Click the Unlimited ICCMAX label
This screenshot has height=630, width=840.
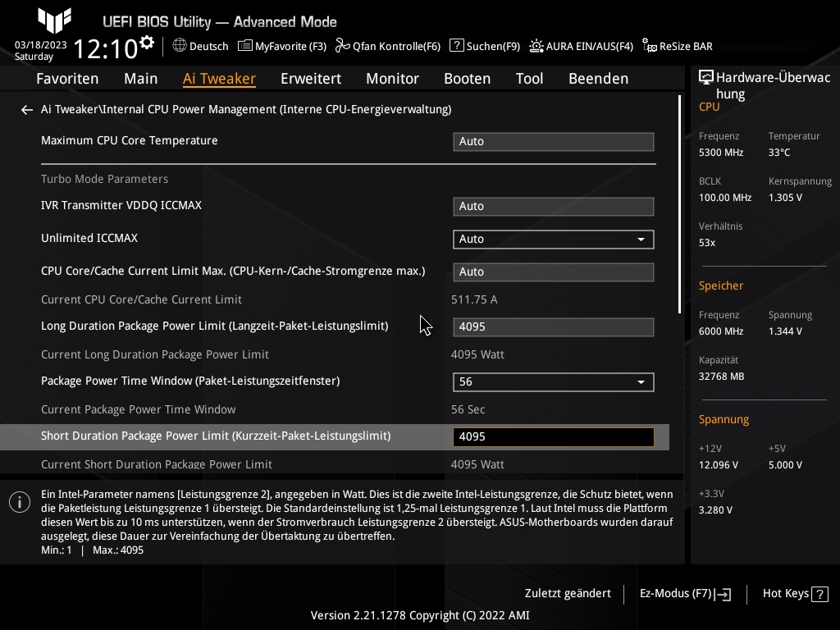tap(89, 239)
